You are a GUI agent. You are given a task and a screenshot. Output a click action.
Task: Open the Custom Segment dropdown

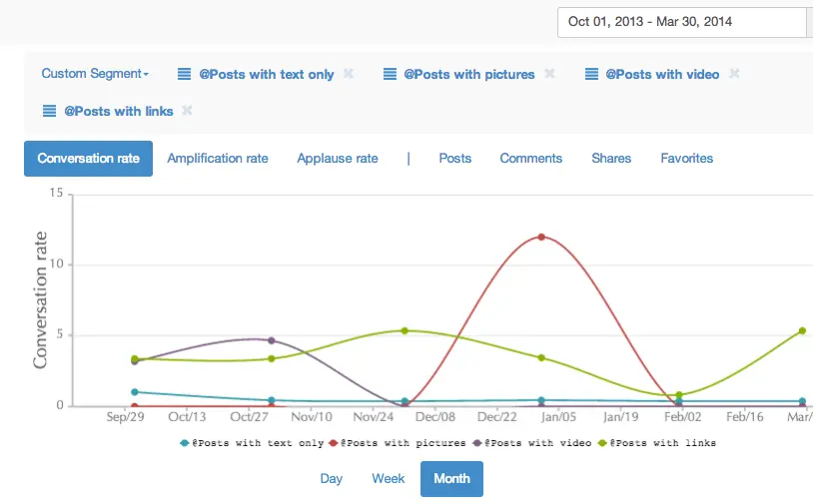[x=95, y=74]
